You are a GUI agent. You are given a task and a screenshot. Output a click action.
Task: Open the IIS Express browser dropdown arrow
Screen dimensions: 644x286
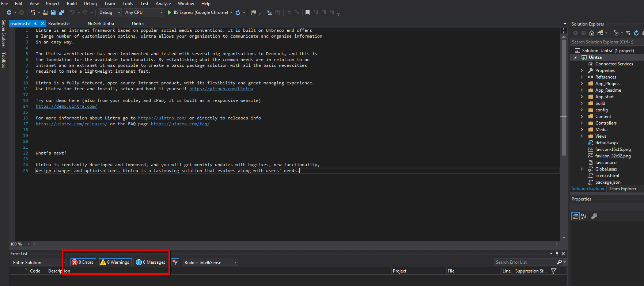pos(231,12)
